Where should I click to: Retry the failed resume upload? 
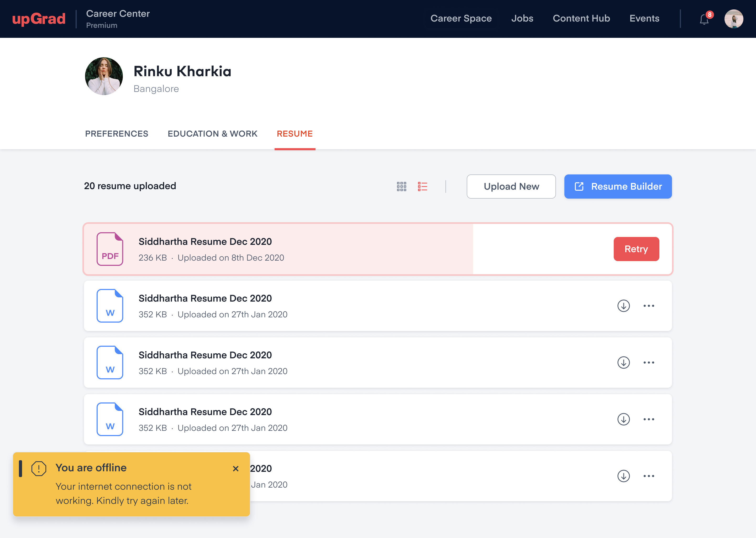[636, 249]
